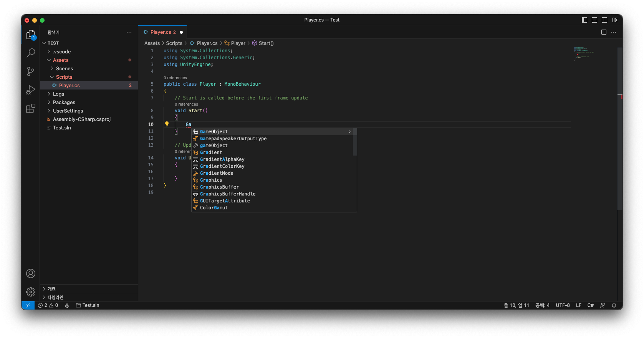Screen dimensions: 644x338
Task: Click Test.sln project in status bar
Action: click(x=88, y=305)
